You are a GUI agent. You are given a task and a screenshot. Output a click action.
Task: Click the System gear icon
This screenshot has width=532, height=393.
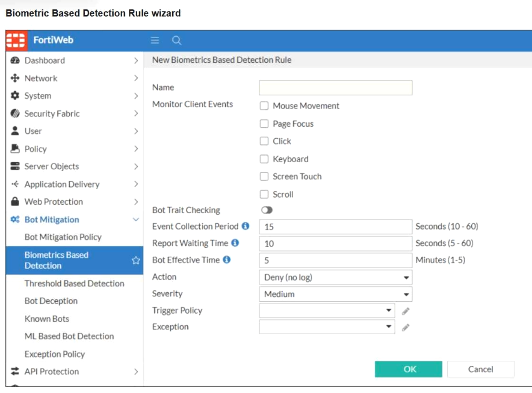click(15, 95)
